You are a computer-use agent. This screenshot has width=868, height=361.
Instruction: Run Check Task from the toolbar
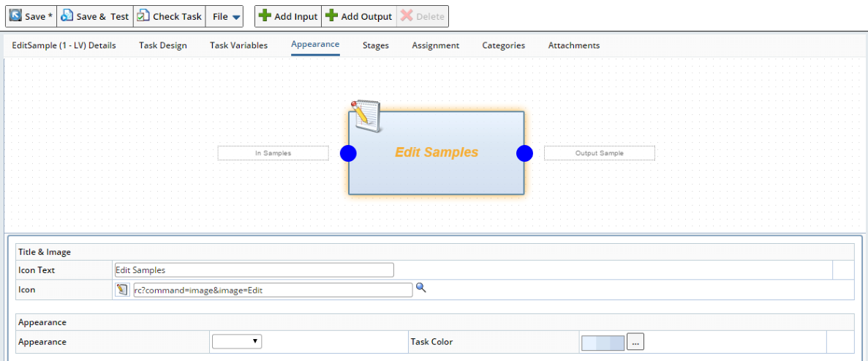tap(170, 17)
